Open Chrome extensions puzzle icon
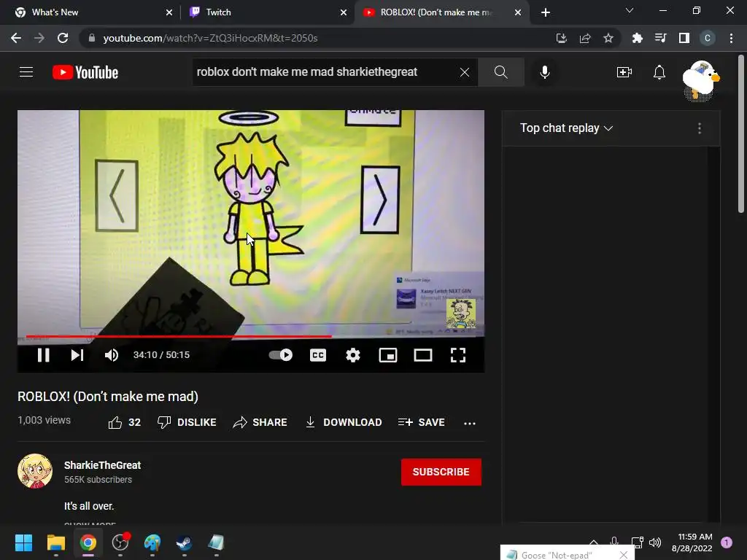 click(637, 38)
